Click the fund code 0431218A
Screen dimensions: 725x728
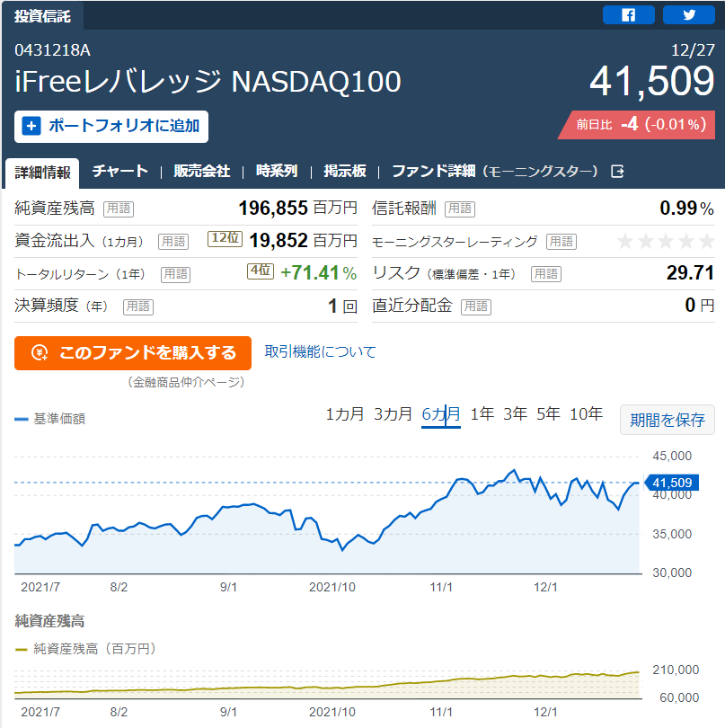click(x=52, y=50)
